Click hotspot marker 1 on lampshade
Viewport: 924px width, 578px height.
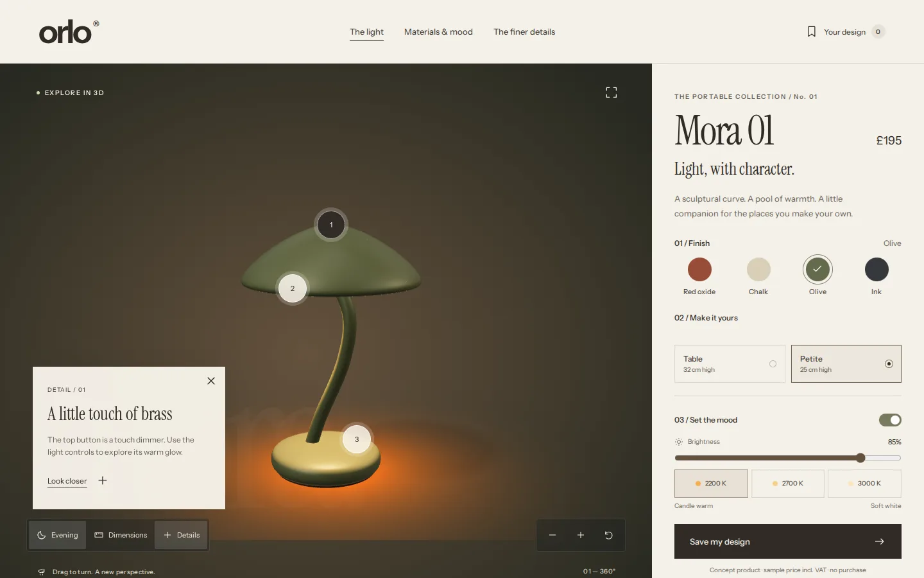[x=331, y=225]
